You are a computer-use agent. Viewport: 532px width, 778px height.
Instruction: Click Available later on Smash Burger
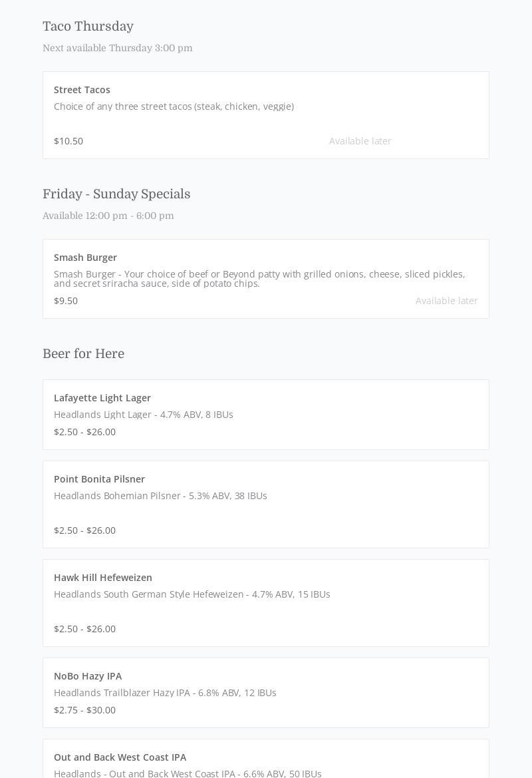446,301
